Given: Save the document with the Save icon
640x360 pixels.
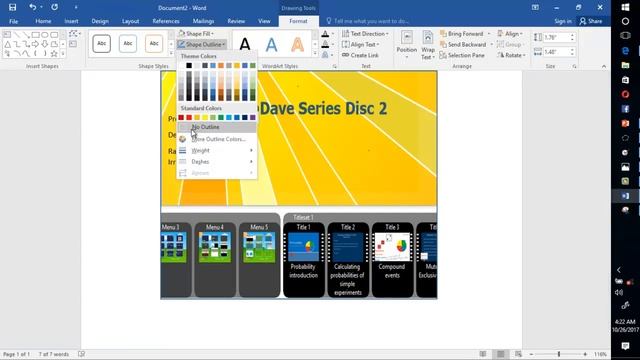Looking at the screenshot, I should [x=13, y=7].
